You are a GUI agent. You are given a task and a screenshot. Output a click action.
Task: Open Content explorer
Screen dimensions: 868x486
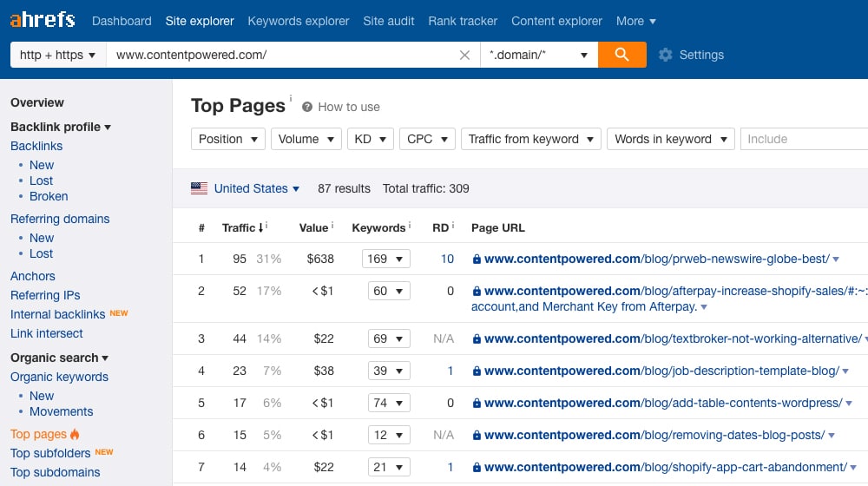pos(556,21)
